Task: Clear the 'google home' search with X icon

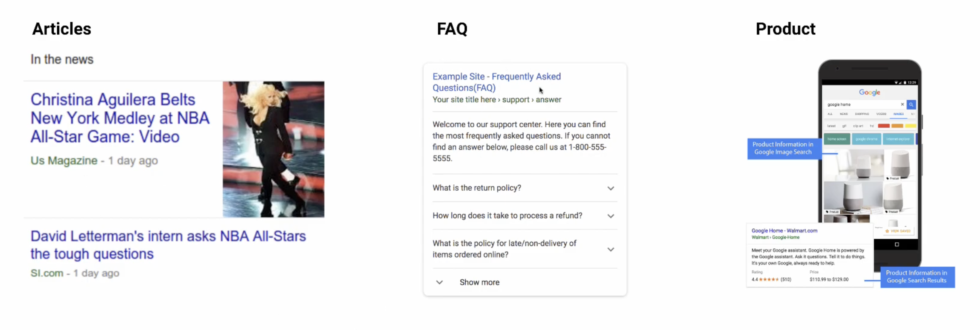Action: [x=902, y=104]
